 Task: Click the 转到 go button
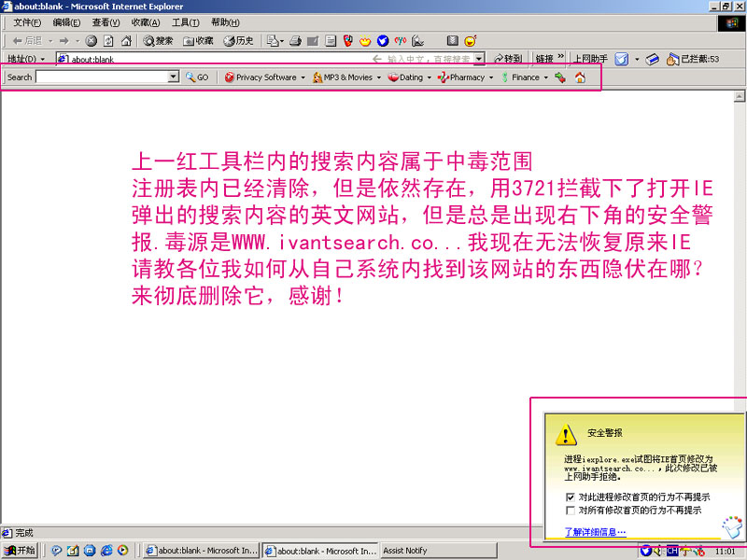pos(508,59)
